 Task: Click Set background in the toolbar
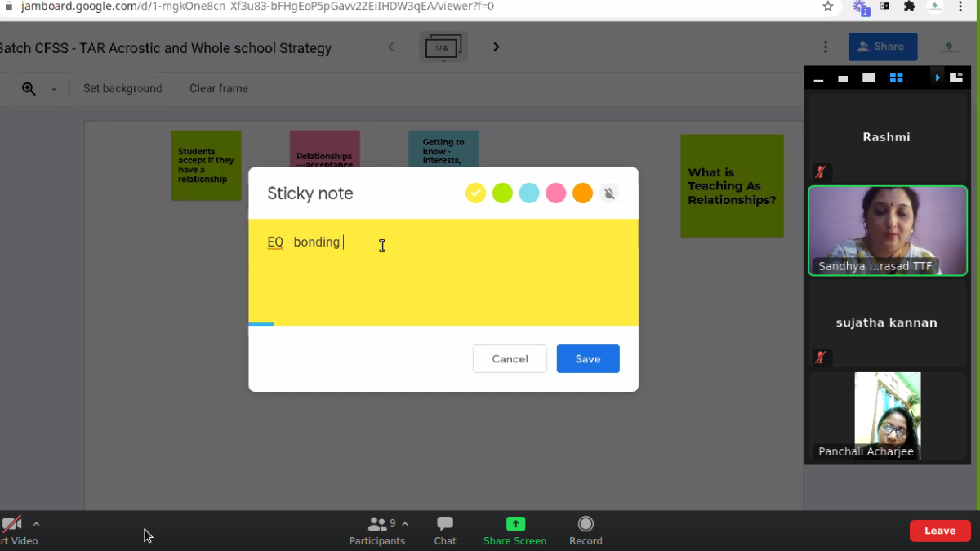coord(122,89)
